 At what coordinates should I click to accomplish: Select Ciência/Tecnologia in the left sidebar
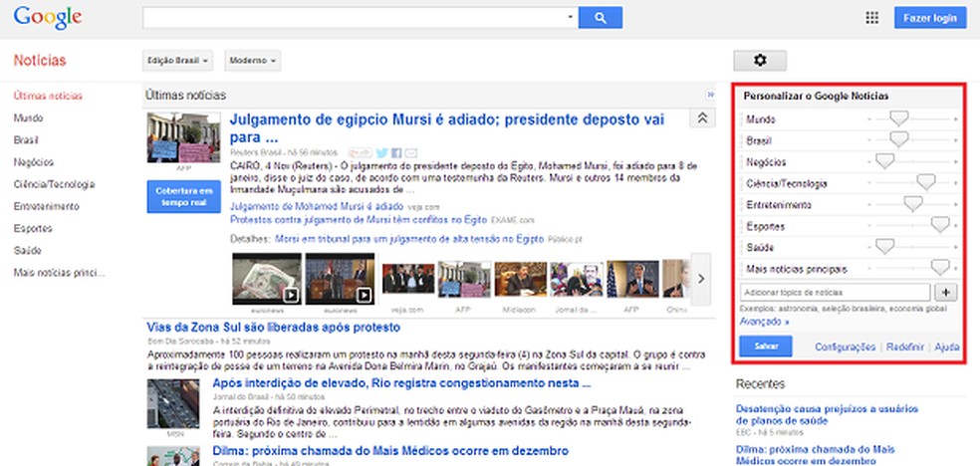55,184
